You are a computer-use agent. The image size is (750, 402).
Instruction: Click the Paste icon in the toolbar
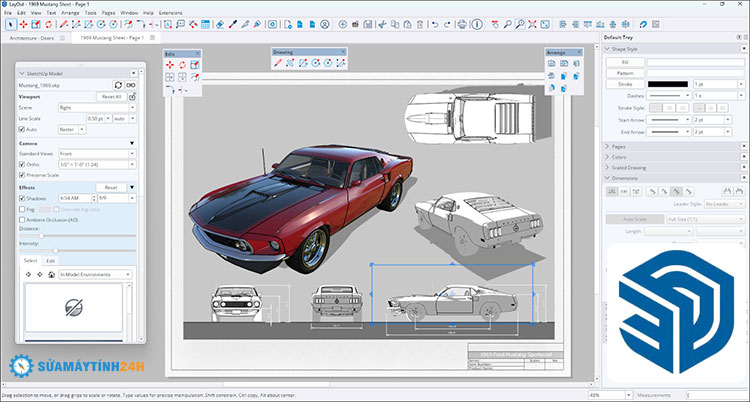(x=407, y=24)
